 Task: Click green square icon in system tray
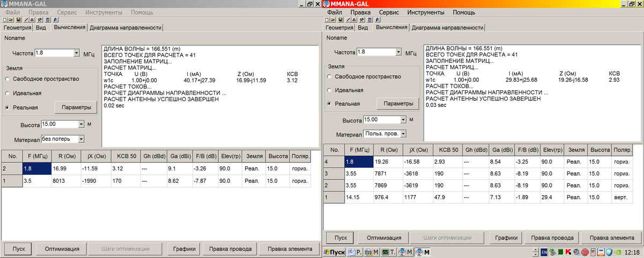[x=560, y=252]
